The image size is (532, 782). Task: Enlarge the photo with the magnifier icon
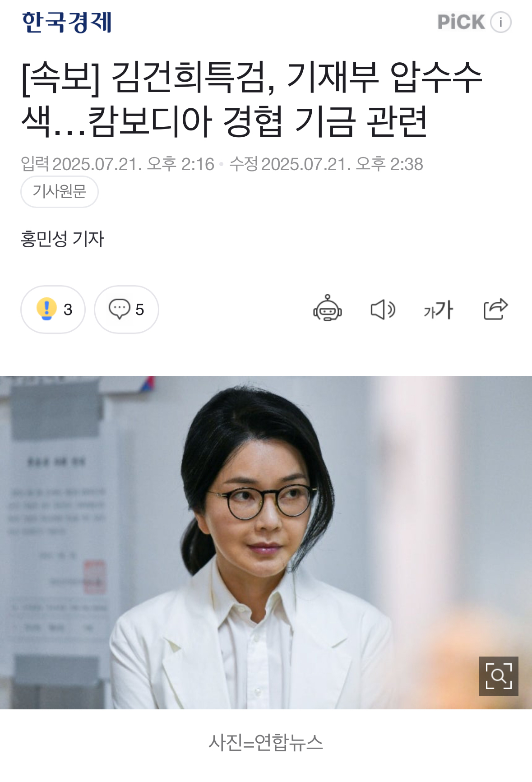click(x=499, y=676)
